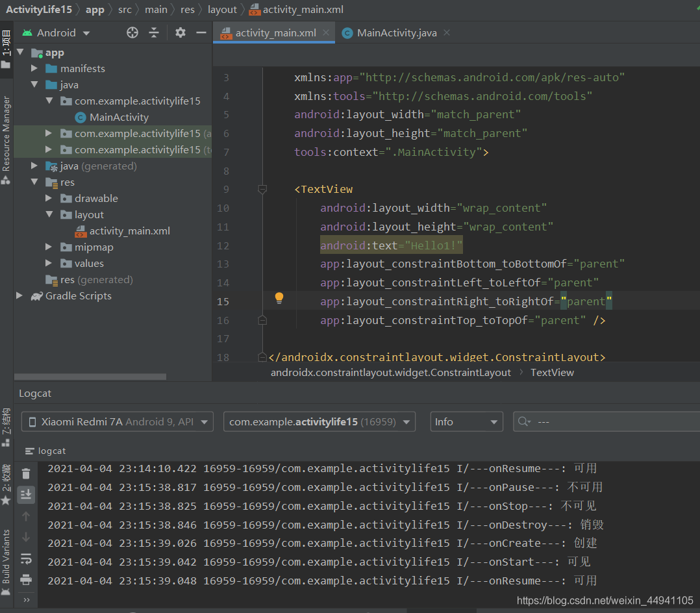Viewport: 700px width, 613px height.
Task: Open the Structure side tab
Action: click(x=6, y=427)
